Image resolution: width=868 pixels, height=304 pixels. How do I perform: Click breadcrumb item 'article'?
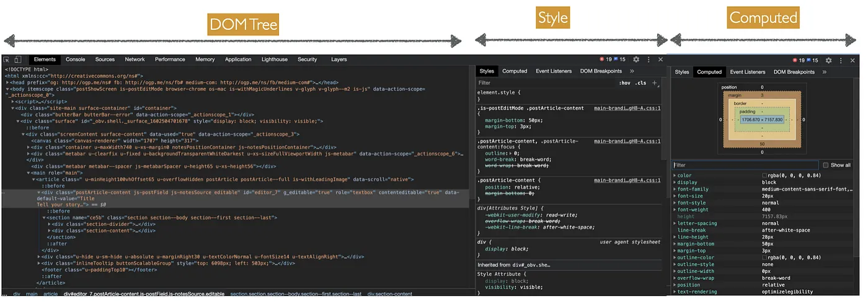point(50,294)
